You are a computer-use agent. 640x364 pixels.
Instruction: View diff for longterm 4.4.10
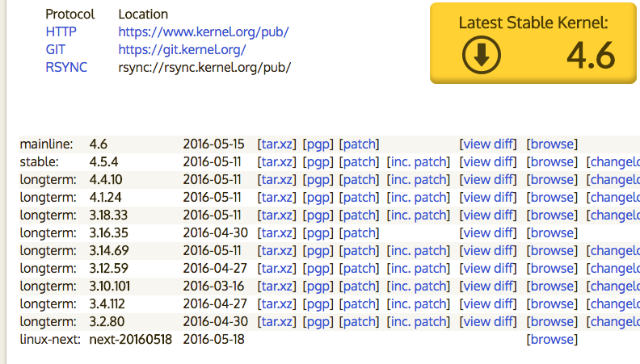pyautogui.click(x=488, y=180)
